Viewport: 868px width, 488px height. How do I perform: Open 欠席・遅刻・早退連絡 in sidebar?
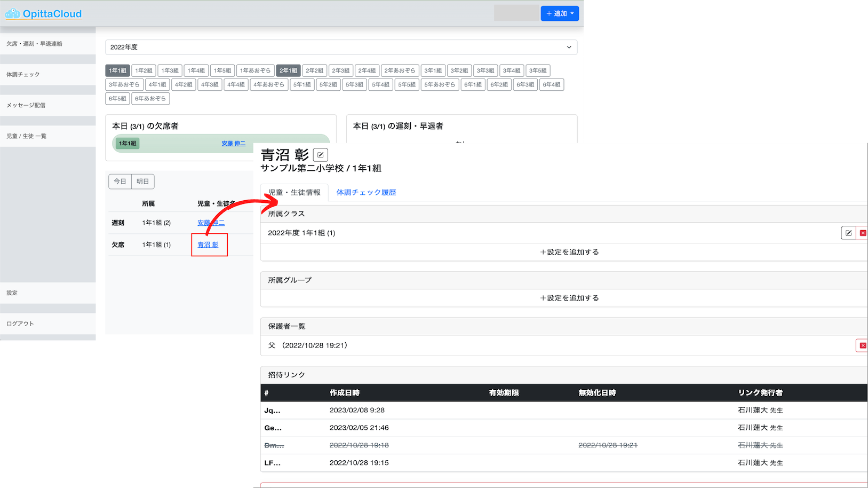(x=47, y=44)
